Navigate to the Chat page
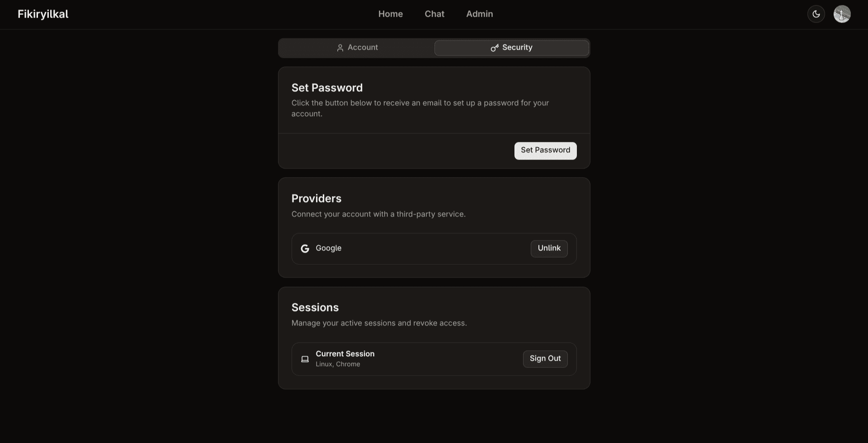 (x=434, y=14)
